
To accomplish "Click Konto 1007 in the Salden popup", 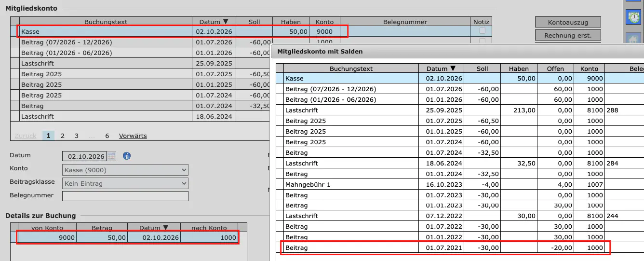I will point(595,184).
